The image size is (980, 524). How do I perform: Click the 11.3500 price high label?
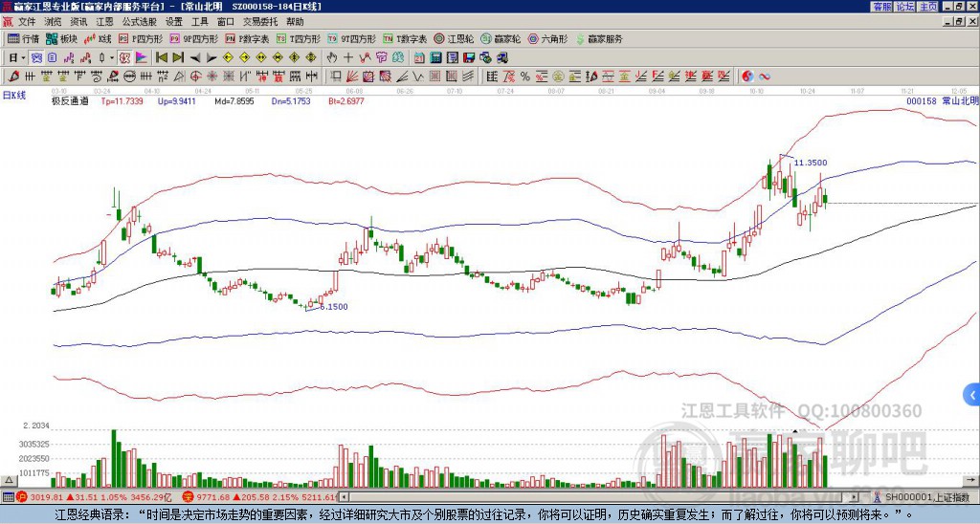click(811, 163)
